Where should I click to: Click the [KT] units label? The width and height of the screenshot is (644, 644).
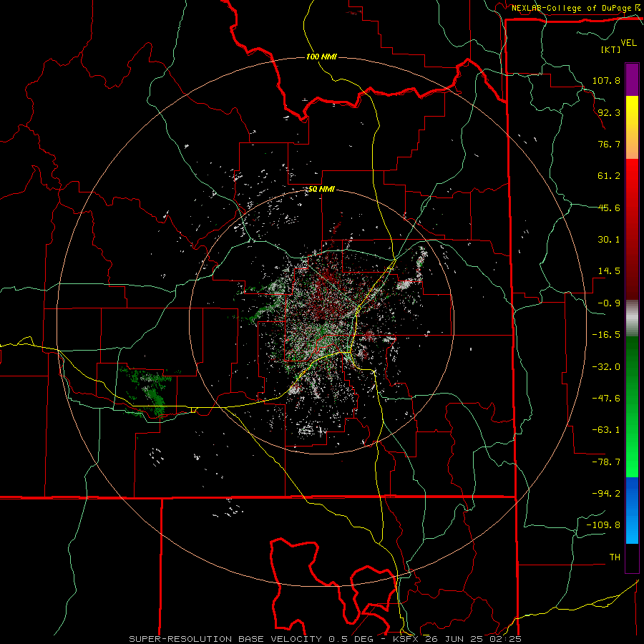(x=611, y=49)
